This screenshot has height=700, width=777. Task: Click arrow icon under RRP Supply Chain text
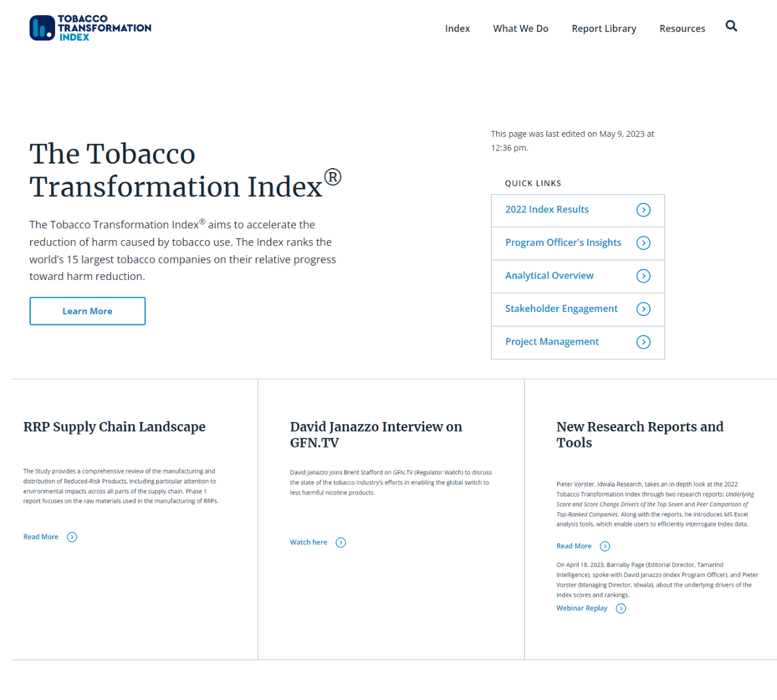point(72,537)
